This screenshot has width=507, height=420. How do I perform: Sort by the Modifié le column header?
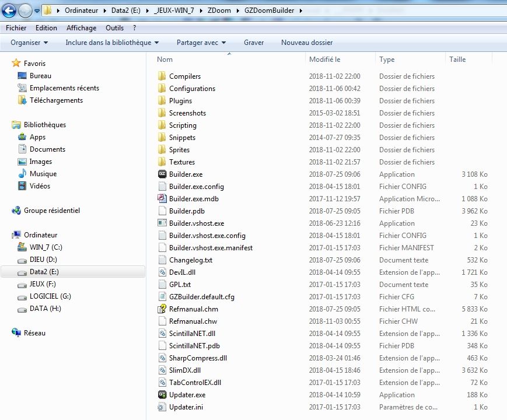(x=340, y=59)
